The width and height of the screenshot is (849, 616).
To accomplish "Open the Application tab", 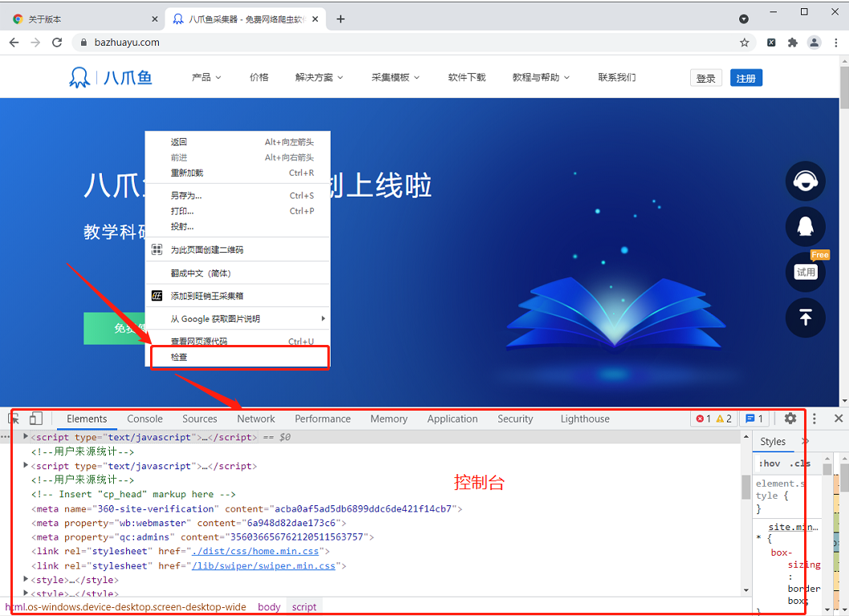I will 453,419.
